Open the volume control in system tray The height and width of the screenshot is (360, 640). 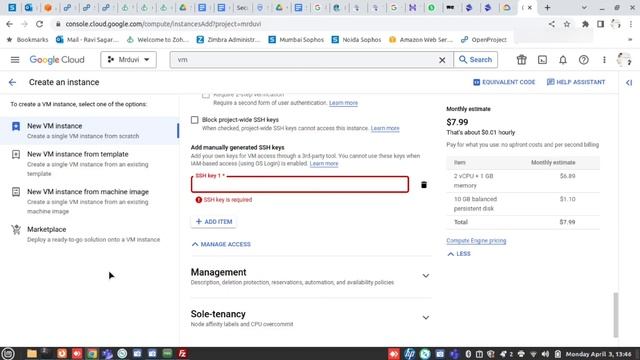[545, 354]
